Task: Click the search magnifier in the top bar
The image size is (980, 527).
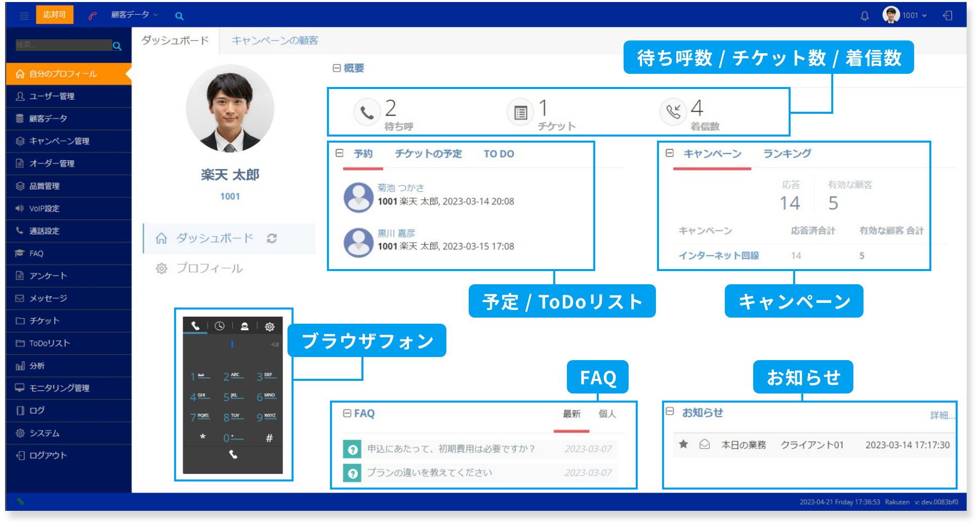Action: click(179, 16)
